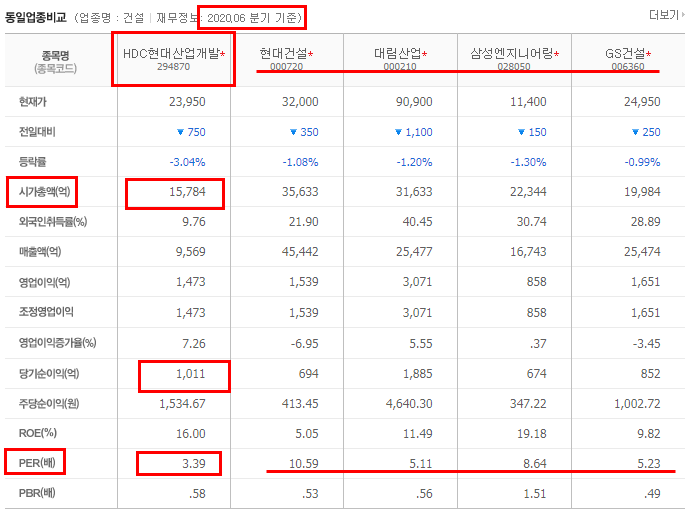Click 삼성엔지니어링 current price 11,400

(528, 102)
